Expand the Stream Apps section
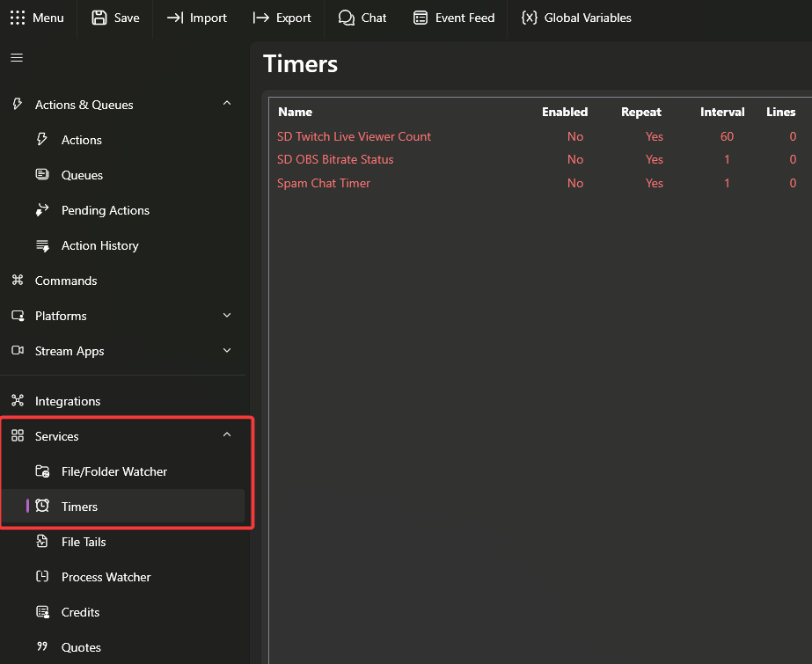Screen dimensions: 812x664 click(x=226, y=351)
